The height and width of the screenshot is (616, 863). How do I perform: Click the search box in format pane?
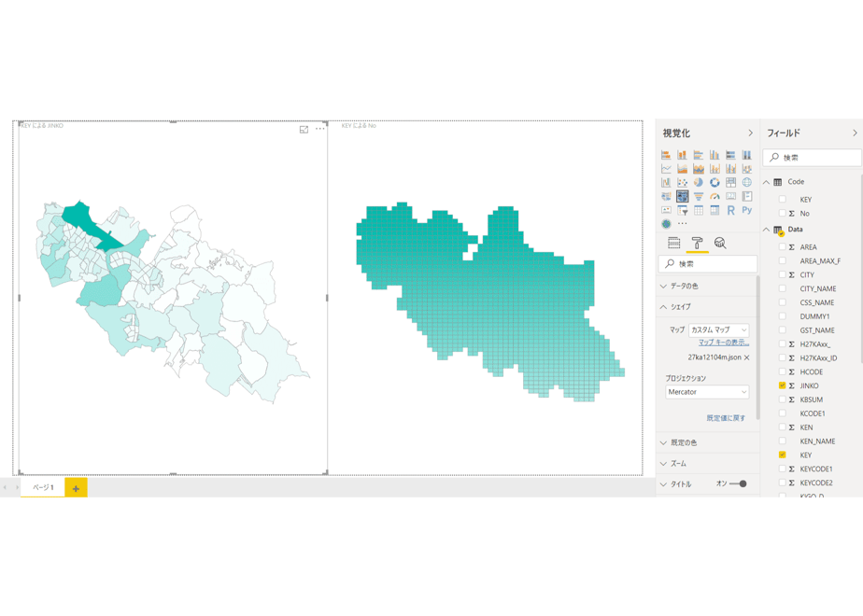707,264
